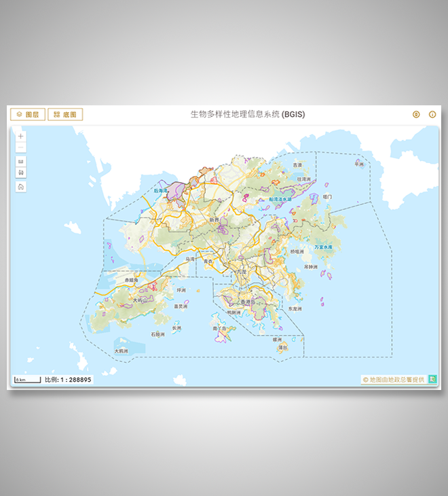Screen dimensions: 448x496
Task: Click the 万宜水库 reservoir label
Action: [x=323, y=247]
